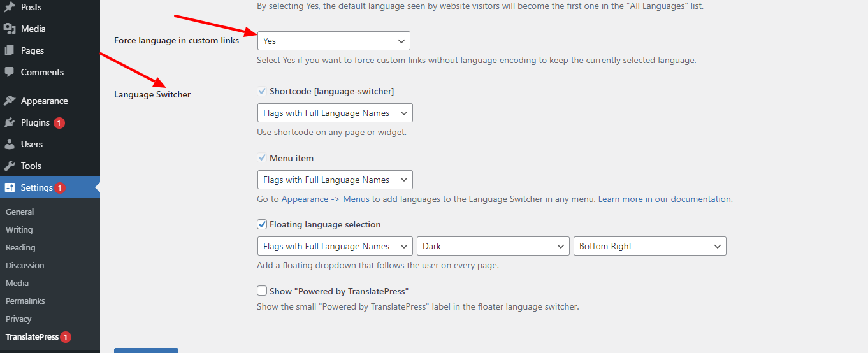Screen dimensions: 868x353
Task: Open the Menu item flags style dropdown
Action: pyautogui.click(x=335, y=180)
